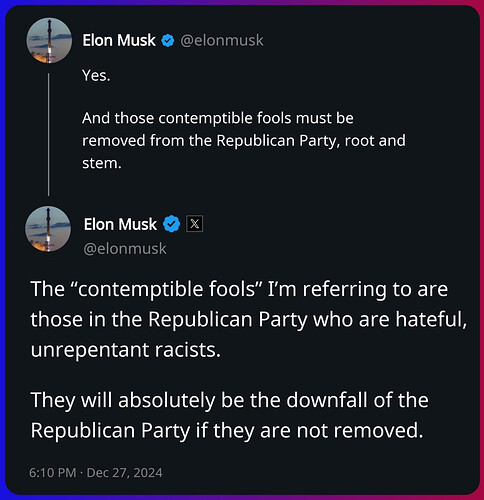Click the lower rocket profile picture

coord(48,229)
